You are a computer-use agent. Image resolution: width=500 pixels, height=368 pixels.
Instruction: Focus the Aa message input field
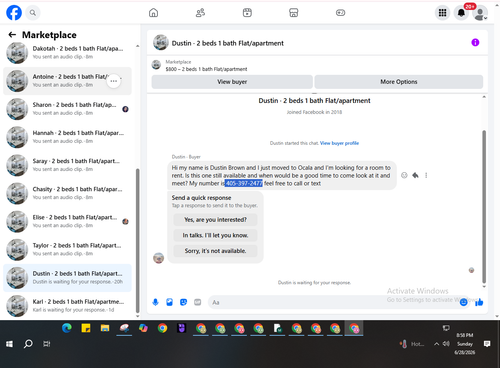333,302
